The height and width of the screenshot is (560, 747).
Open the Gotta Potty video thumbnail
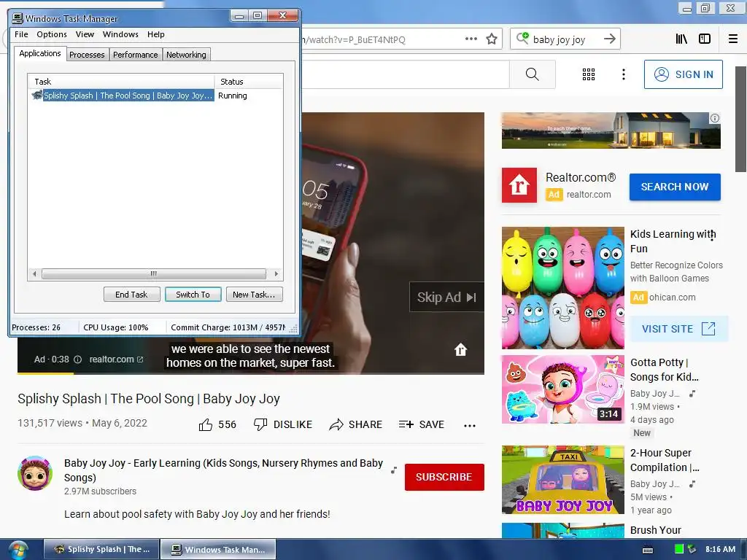(562, 389)
